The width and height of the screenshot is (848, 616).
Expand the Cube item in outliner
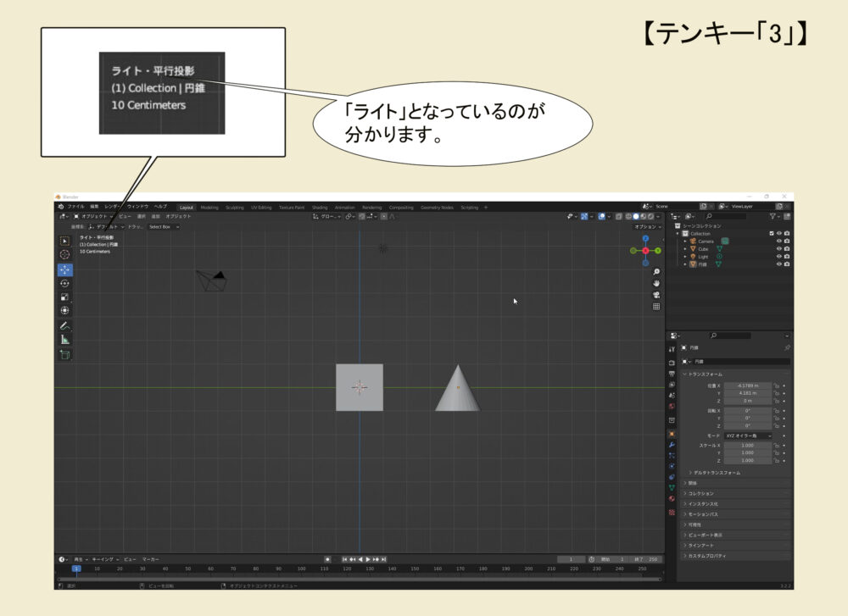pyautogui.click(x=685, y=249)
